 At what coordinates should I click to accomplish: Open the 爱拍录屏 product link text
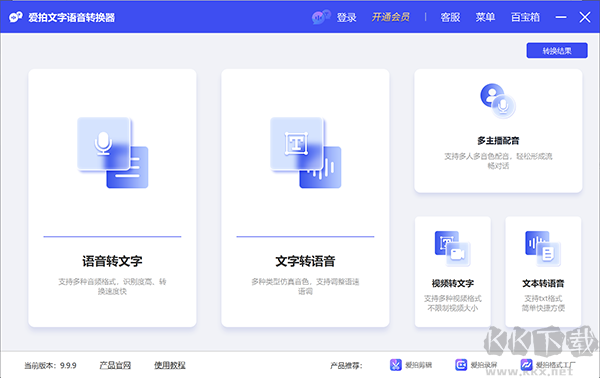[x=484, y=365]
